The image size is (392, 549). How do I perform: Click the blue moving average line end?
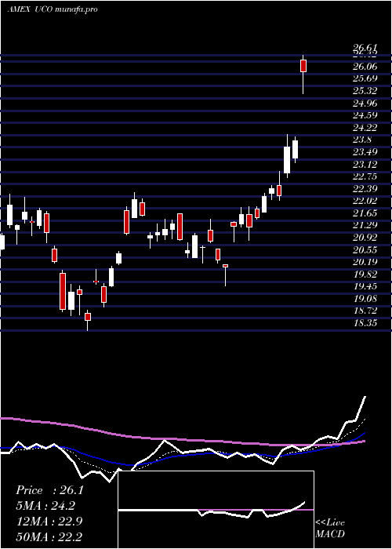coord(365,433)
